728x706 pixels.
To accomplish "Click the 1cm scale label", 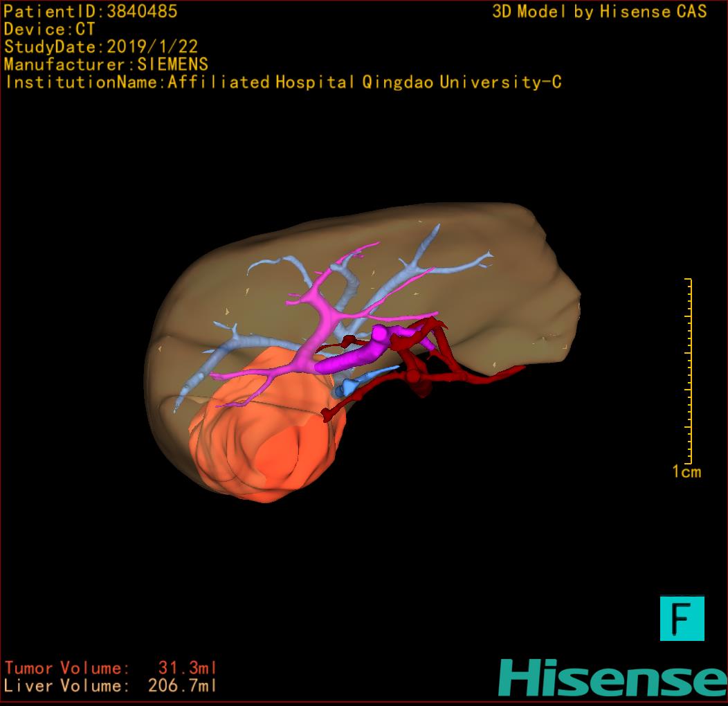I will tap(686, 472).
